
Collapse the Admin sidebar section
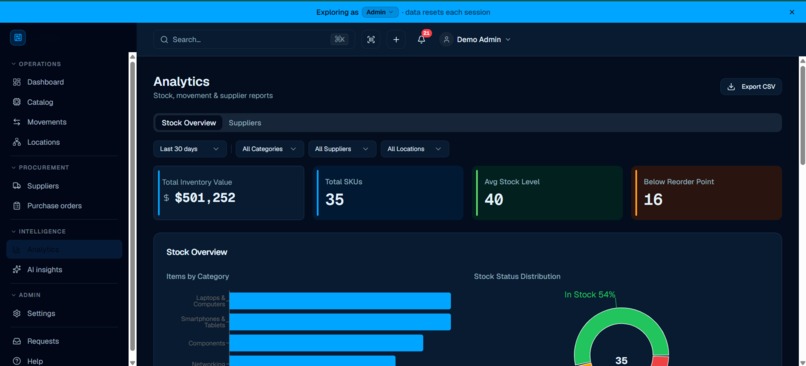click(26, 296)
